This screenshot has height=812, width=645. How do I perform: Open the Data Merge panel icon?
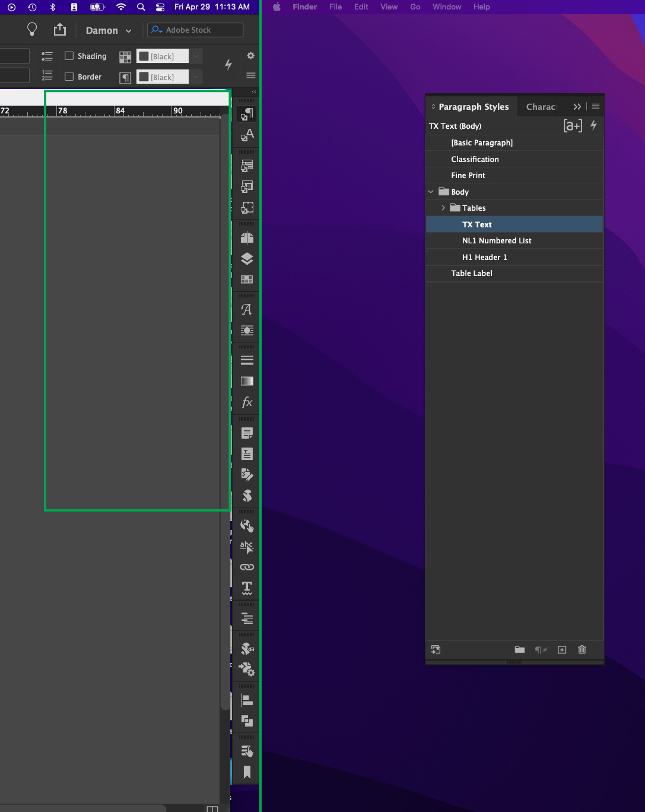(246, 670)
